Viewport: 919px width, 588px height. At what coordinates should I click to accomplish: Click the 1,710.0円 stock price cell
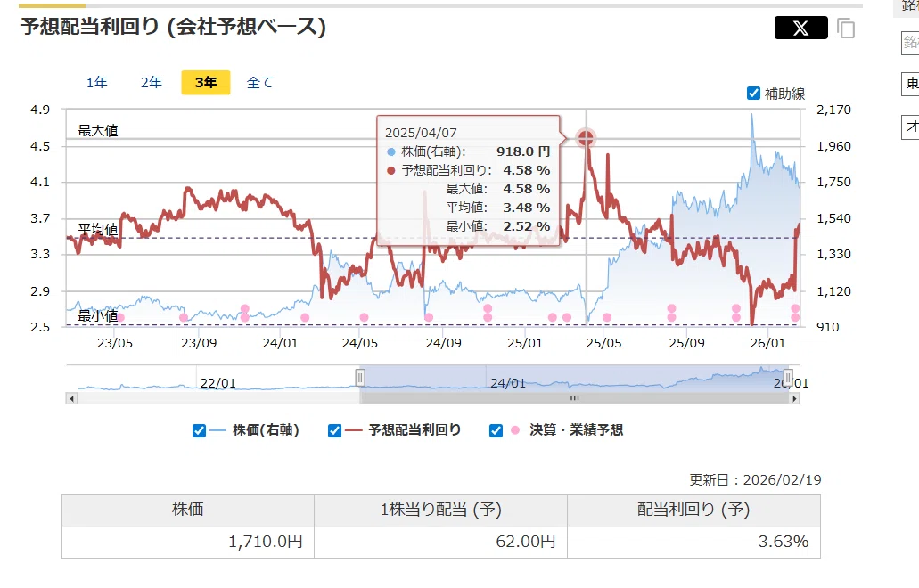[187, 542]
